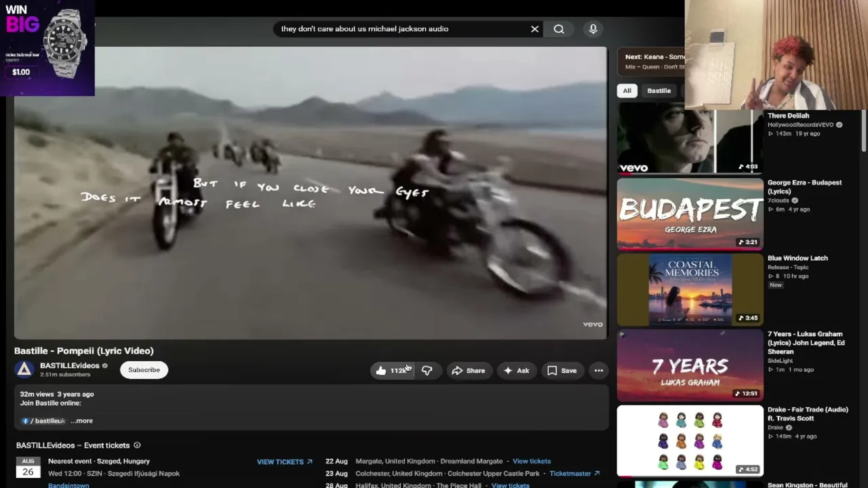Open the BASTILLEvideos channel name
Screen dimensions: 868x488
tap(69, 366)
